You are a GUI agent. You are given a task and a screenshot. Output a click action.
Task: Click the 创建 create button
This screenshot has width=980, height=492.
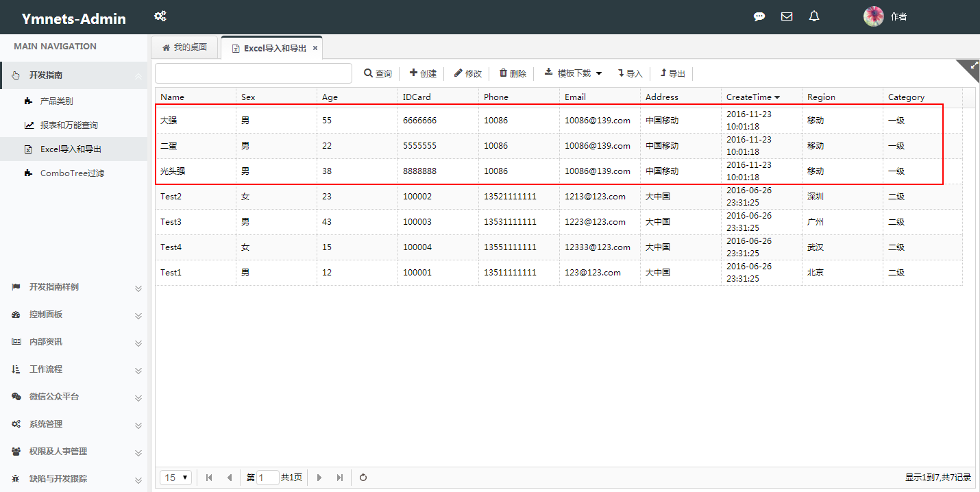(x=423, y=73)
